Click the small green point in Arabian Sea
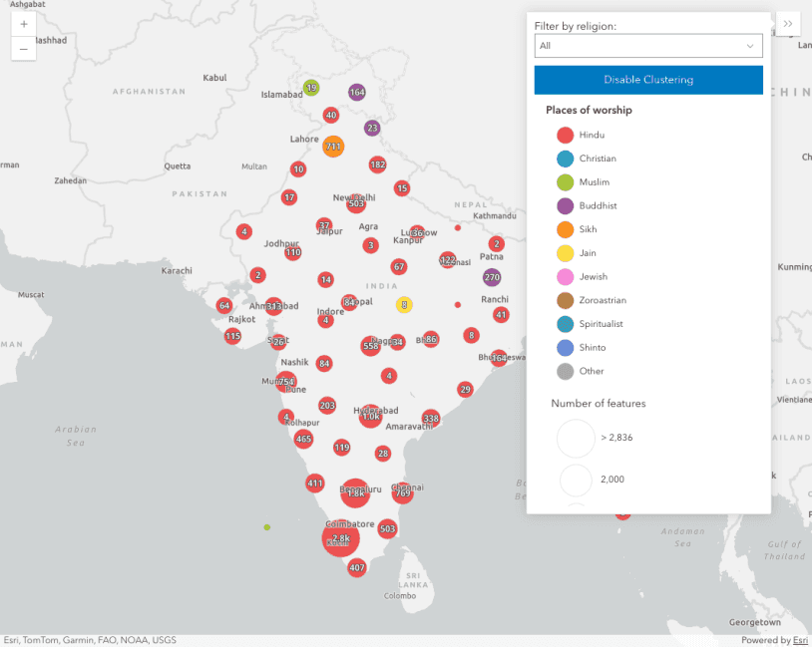Image resolution: width=812 pixels, height=647 pixels. click(x=266, y=526)
